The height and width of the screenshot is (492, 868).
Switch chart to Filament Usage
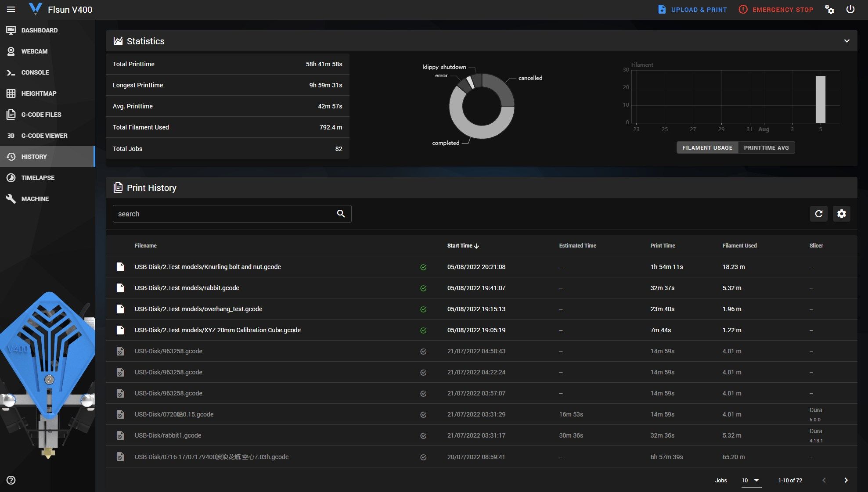(707, 148)
